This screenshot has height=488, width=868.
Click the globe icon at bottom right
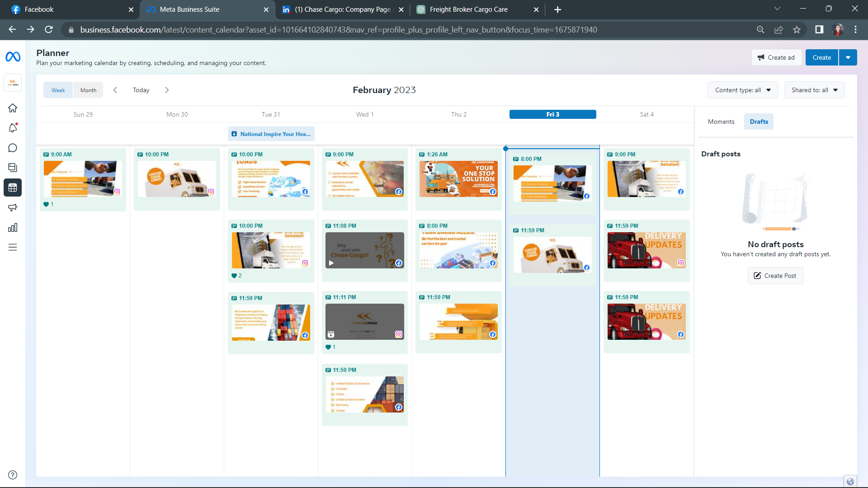click(850, 481)
